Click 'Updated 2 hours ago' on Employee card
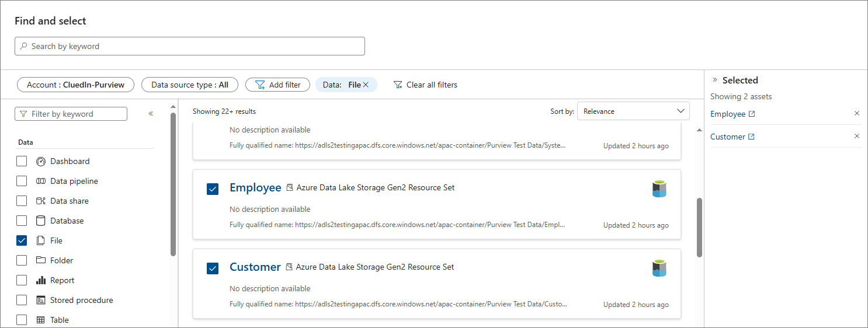Screen dimensions: 868x328 (636, 225)
